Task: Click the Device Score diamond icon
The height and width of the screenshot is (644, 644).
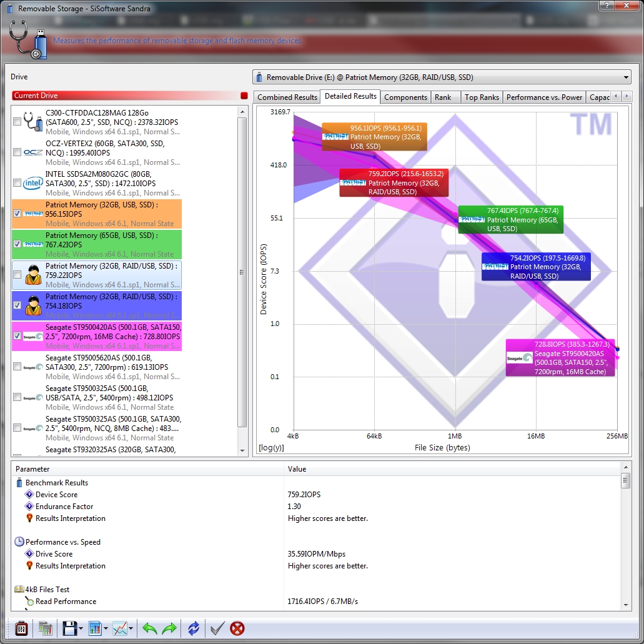Action: 29,495
